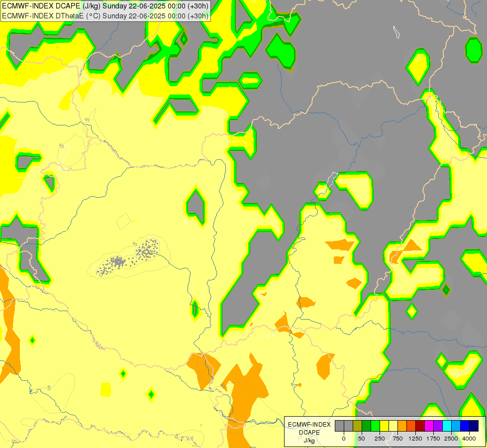Click the legend value 4000

tap(469, 439)
